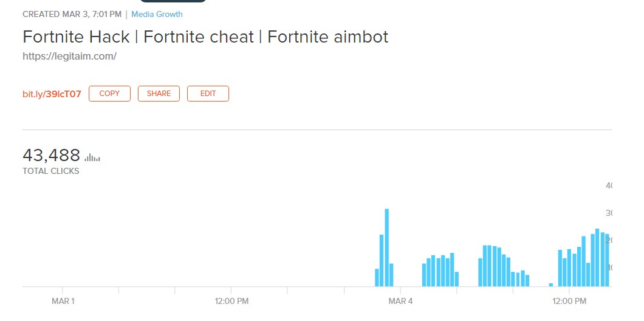Click the last 12:00 PM axis label

pyautogui.click(x=569, y=301)
